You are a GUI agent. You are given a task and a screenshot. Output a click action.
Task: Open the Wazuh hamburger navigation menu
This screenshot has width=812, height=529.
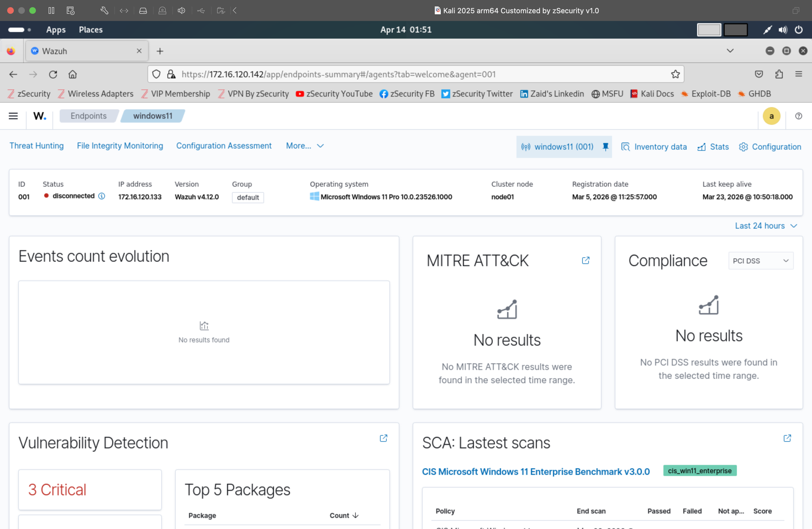(13, 116)
